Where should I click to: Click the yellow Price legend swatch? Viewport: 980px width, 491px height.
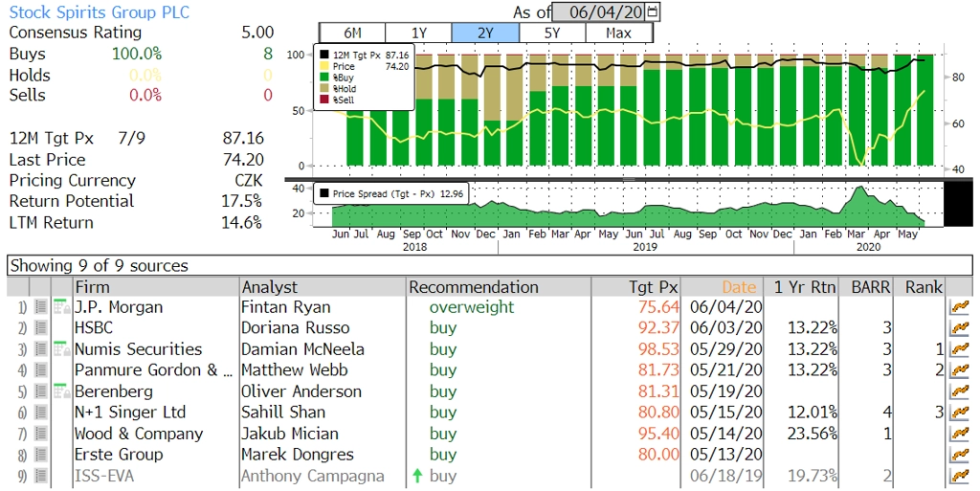click(x=323, y=66)
